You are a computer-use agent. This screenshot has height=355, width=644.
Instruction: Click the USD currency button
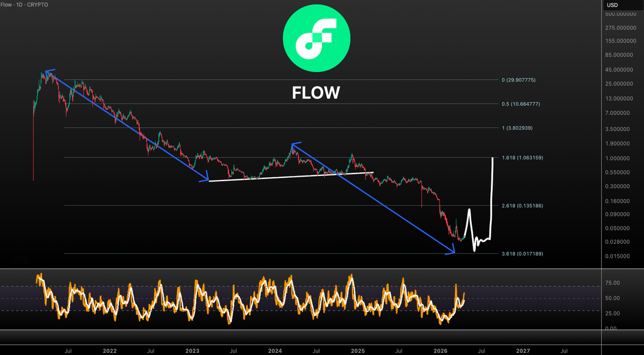[622, 5]
